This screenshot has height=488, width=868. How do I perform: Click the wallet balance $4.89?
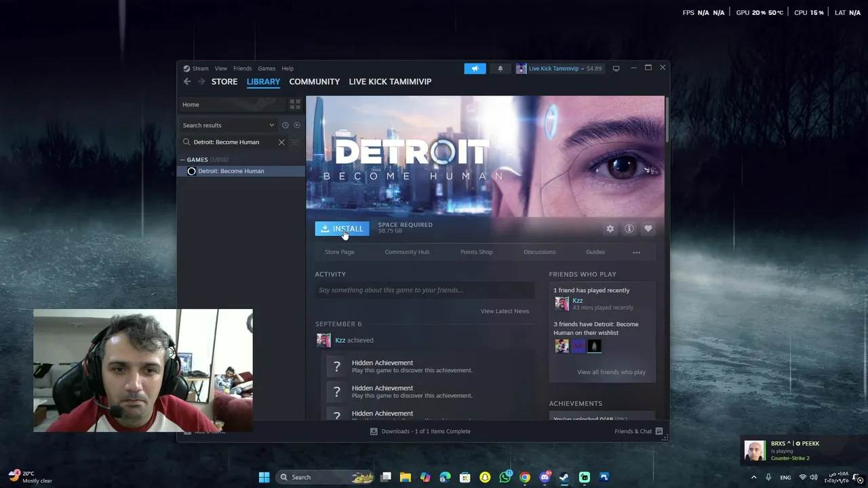(x=594, y=68)
